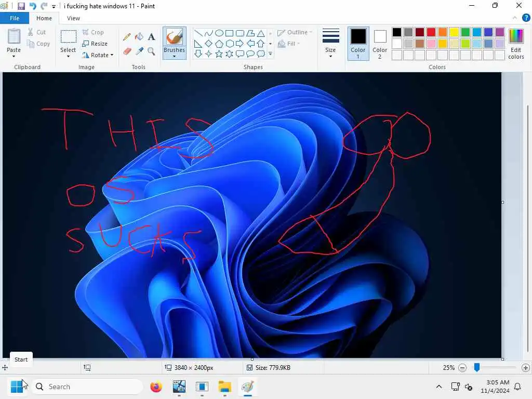Open the Windows Start button
532x399 pixels.
pyautogui.click(x=16, y=387)
